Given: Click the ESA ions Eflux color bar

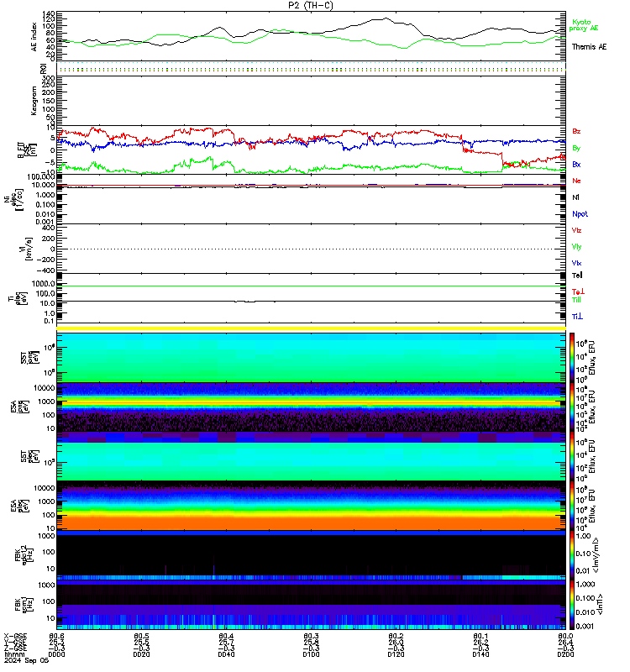Looking at the screenshot, I should click(572, 407).
